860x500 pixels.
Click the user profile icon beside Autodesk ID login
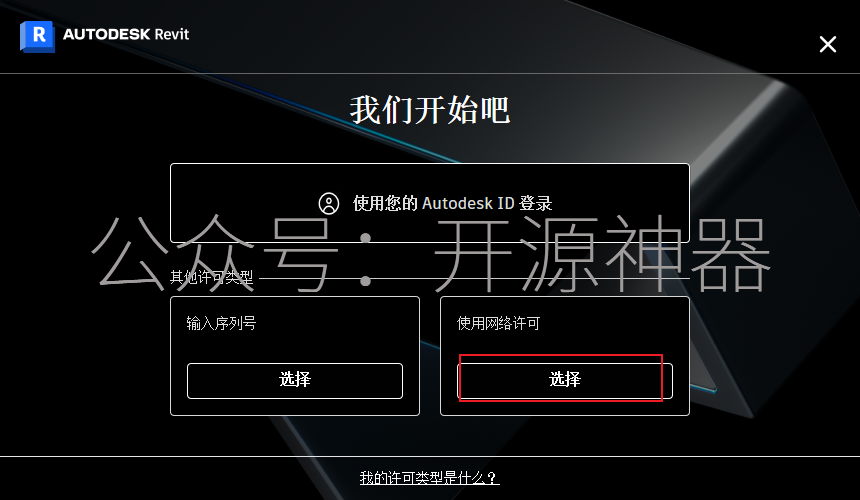[x=329, y=203]
